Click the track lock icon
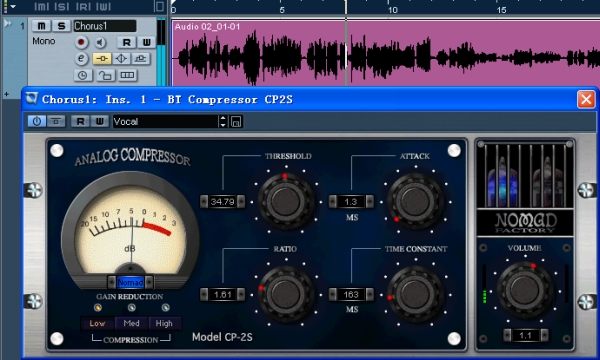The height and width of the screenshot is (360, 600). tap(105, 75)
